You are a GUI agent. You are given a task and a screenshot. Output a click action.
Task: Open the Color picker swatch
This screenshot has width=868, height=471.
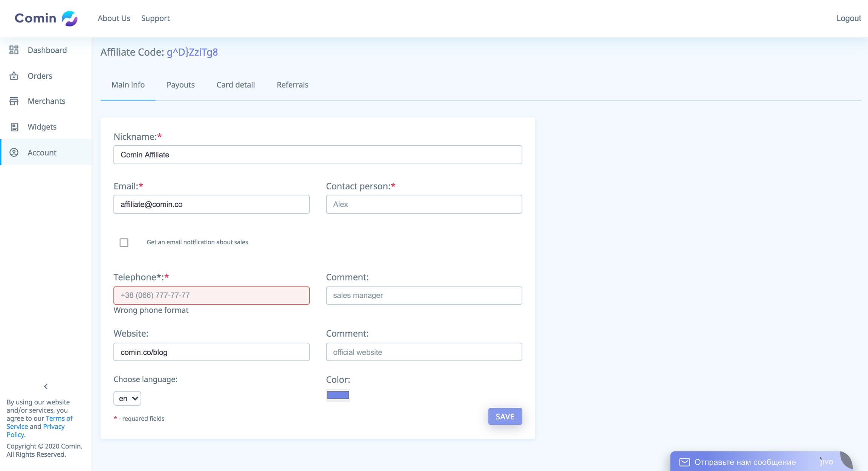click(x=338, y=395)
